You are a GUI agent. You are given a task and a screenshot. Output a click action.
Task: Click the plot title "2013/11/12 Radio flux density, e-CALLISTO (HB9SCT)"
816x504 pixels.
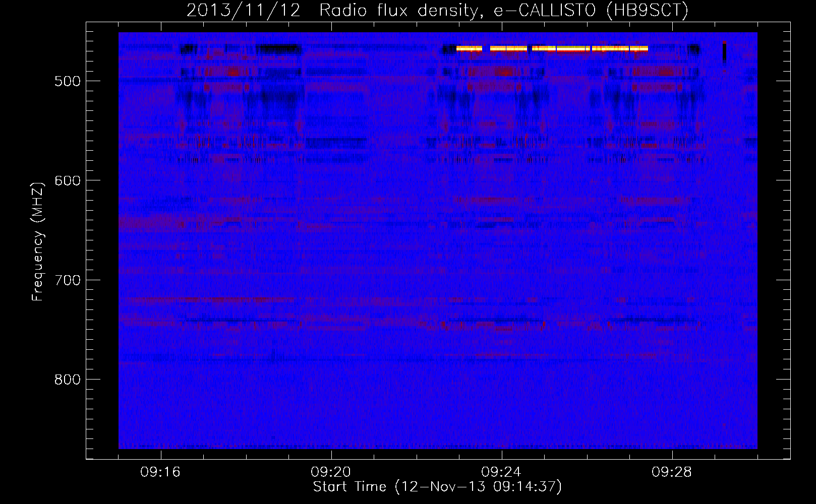(x=437, y=10)
